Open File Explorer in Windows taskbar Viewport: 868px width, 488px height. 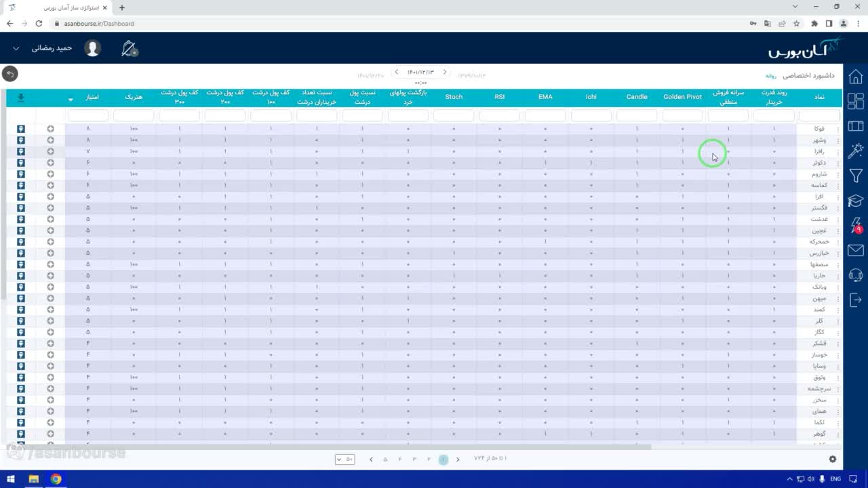click(33, 479)
